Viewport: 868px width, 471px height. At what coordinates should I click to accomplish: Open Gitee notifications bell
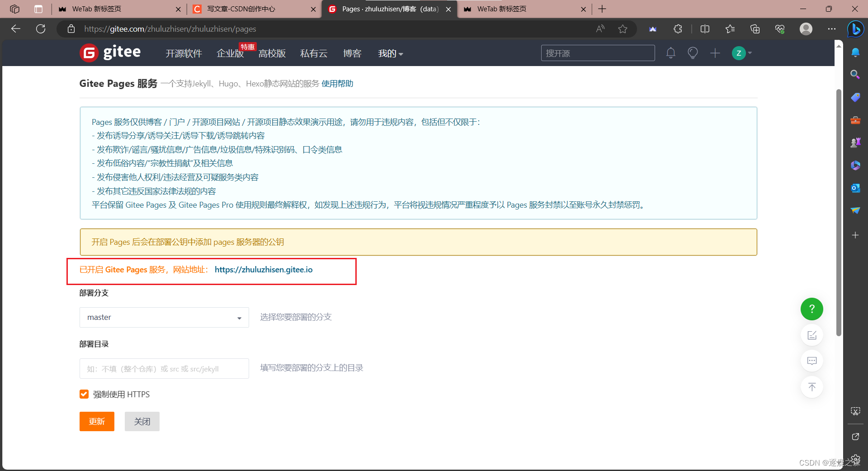pyautogui.click(x=670, y=53)
